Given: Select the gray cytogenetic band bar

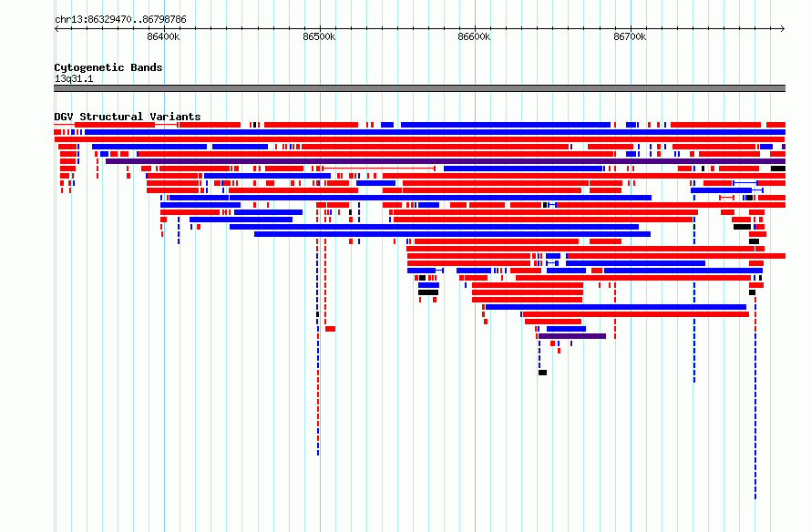Looking at the screenshot, I should pos(419,88).
